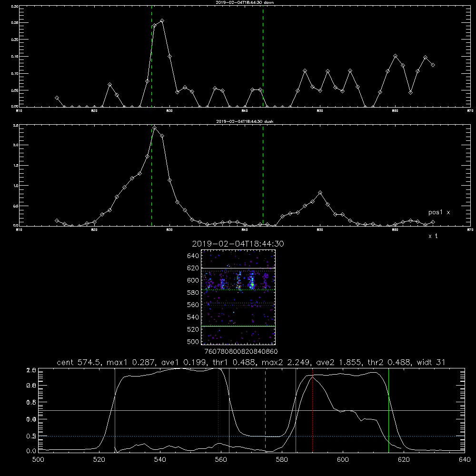Click the leftmost solid green line in bottom plot
This screenshot has width=476, height=476.
[x=115, y=410]
